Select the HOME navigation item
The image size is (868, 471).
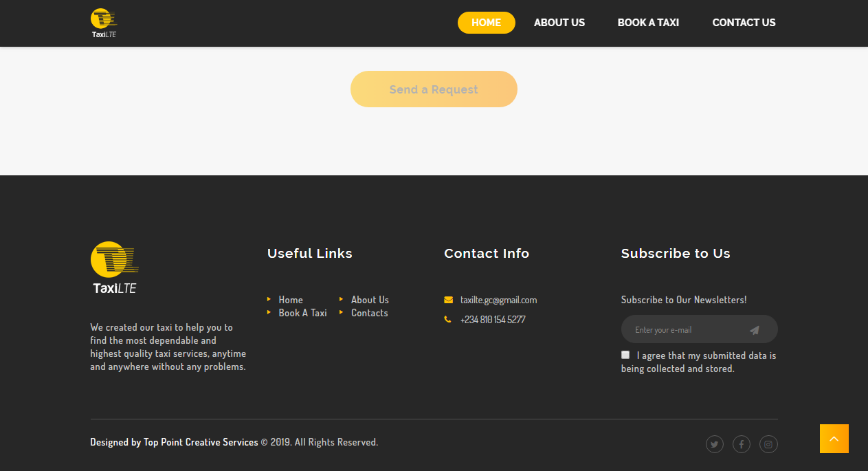[487, 23]
